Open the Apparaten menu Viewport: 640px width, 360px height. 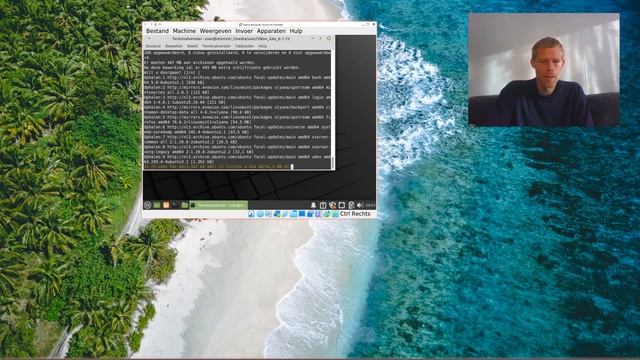pos(271,31)
